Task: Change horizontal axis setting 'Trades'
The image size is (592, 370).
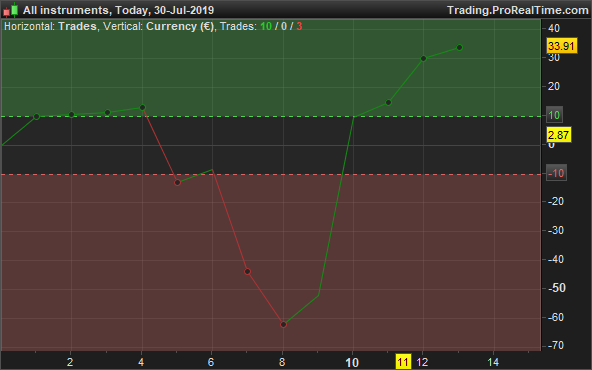Action: 77,26
